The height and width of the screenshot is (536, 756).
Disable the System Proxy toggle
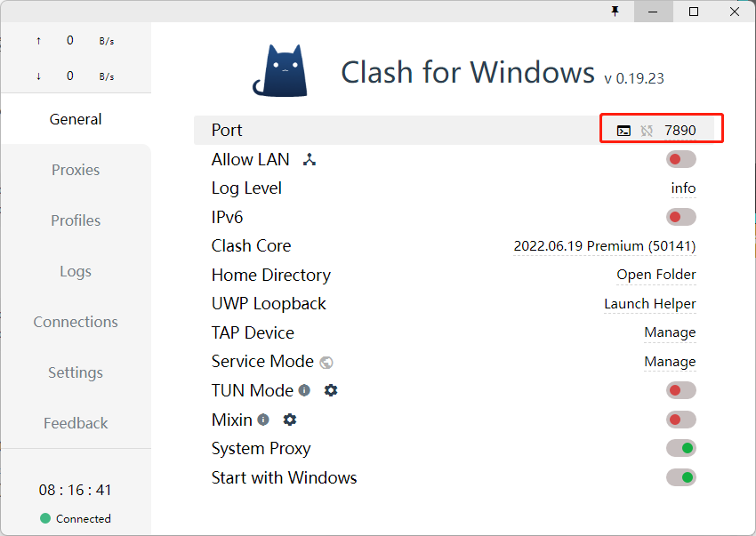680,448
